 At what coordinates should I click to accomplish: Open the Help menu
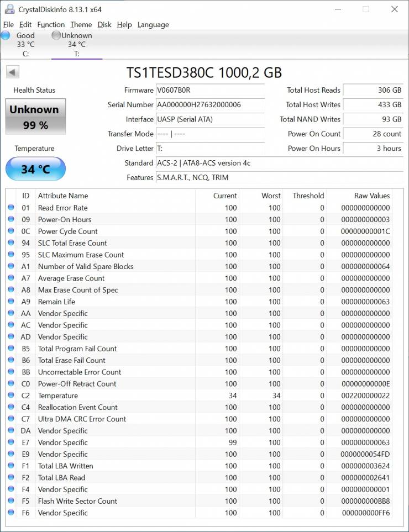point(124,24)
